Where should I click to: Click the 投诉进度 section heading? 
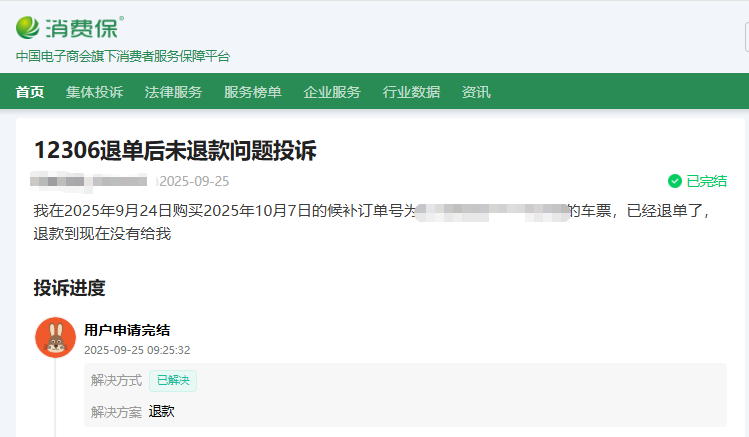click(69, 288)
